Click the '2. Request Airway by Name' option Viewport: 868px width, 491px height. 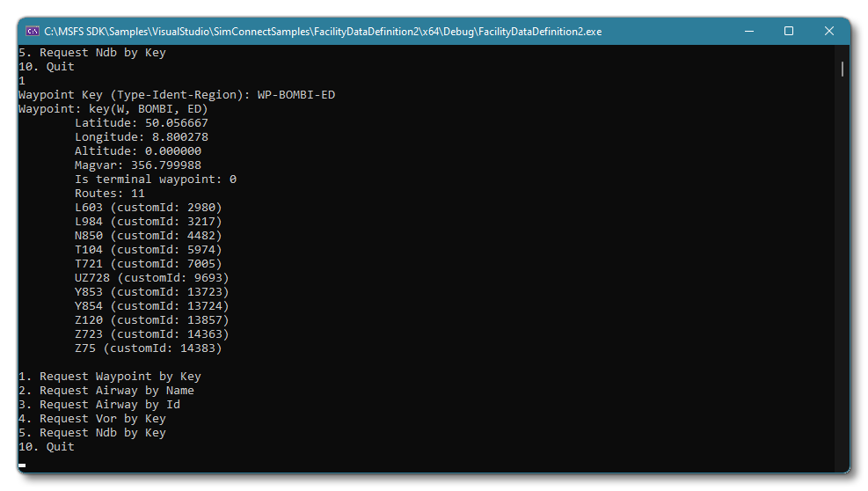coord(106,391)
